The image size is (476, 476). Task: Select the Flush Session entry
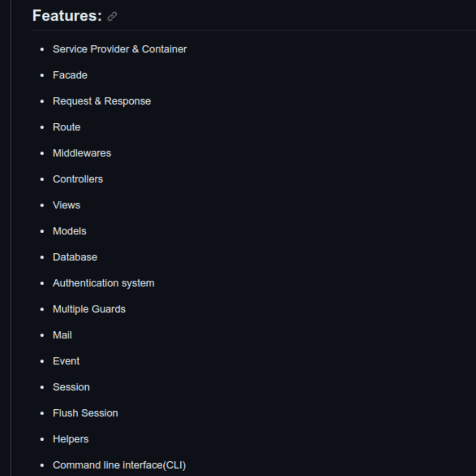point(85,413)
